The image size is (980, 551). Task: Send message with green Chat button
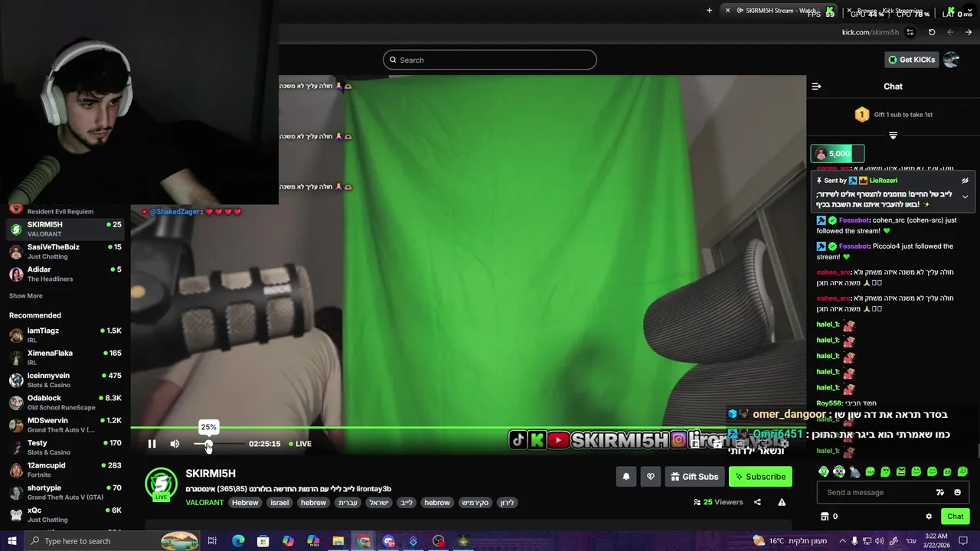click(x=955, y=517)
